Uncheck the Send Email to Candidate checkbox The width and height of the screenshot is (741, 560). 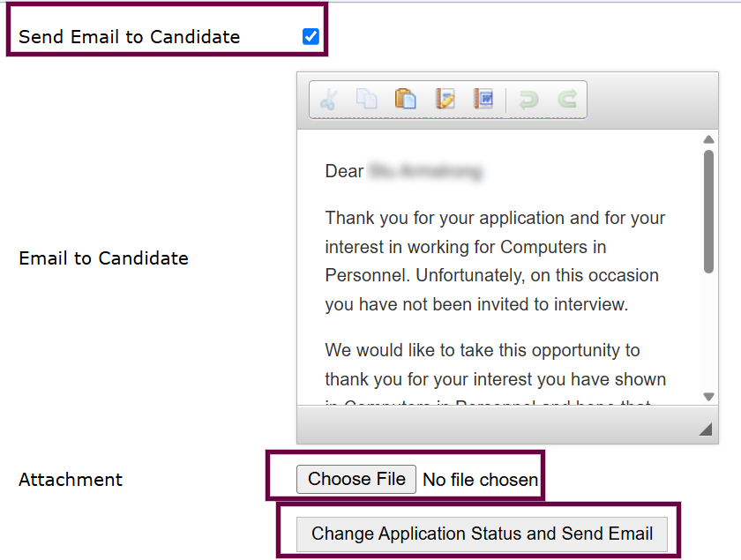point(311,36)
